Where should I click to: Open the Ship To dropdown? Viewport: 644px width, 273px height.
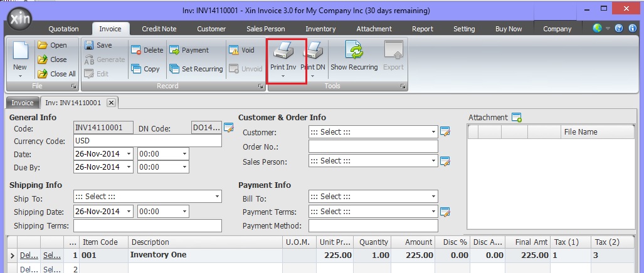[217, 197]
